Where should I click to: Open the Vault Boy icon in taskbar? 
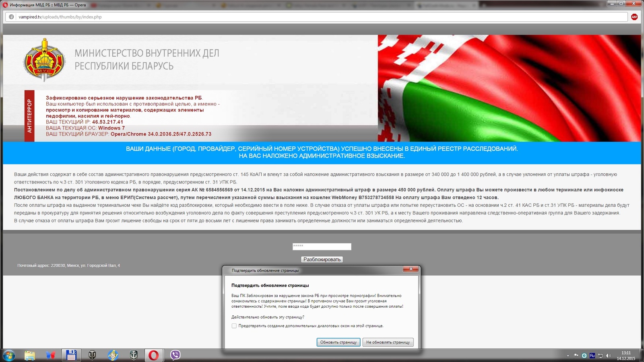coord(113,355)
